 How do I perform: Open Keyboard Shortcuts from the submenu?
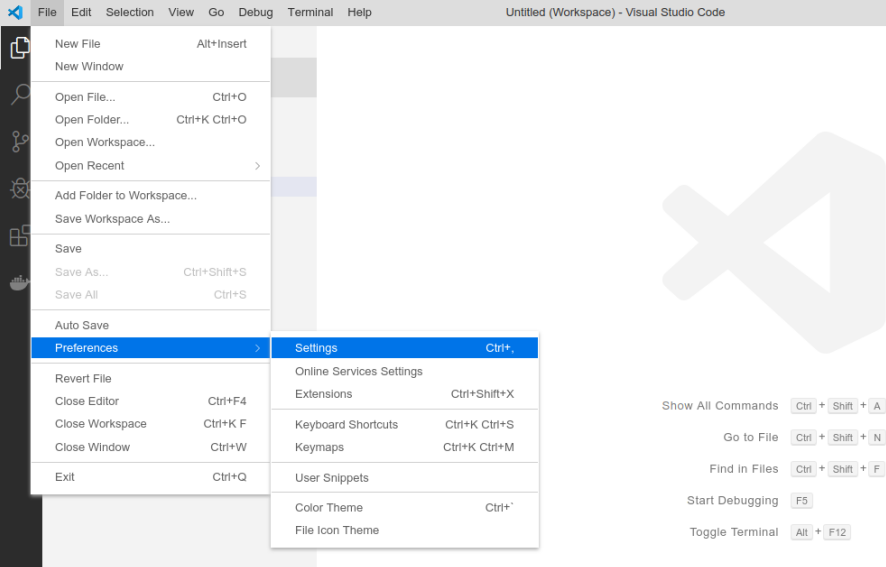coord(346,425)
